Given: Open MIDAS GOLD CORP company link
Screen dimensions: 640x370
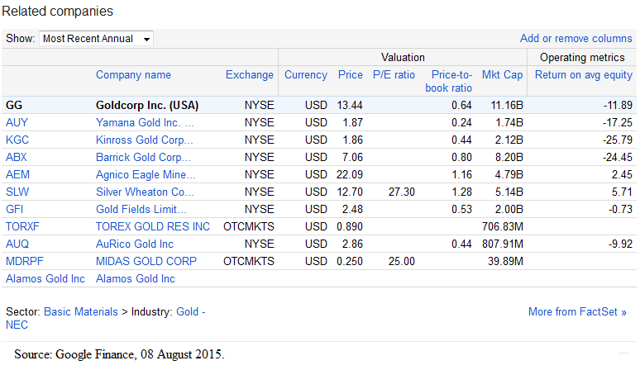Looking at the screenshot, I should pos(146,261).
